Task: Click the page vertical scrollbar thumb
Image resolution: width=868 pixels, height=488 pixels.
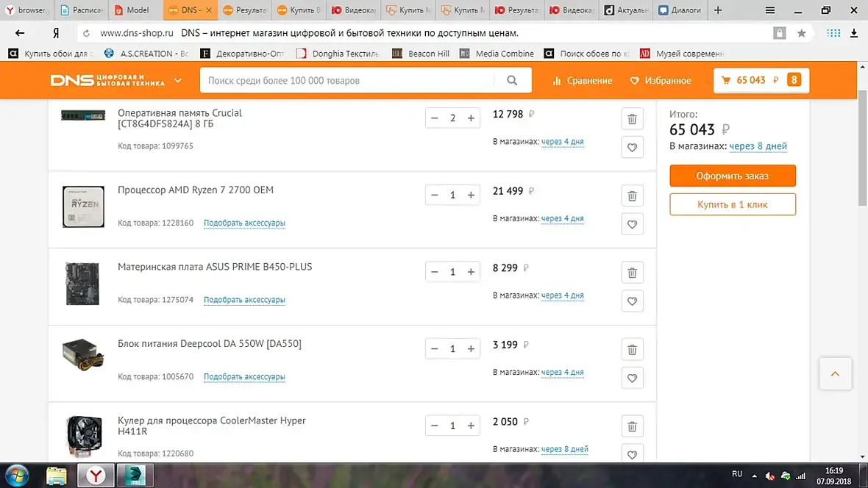Action: 862,147
